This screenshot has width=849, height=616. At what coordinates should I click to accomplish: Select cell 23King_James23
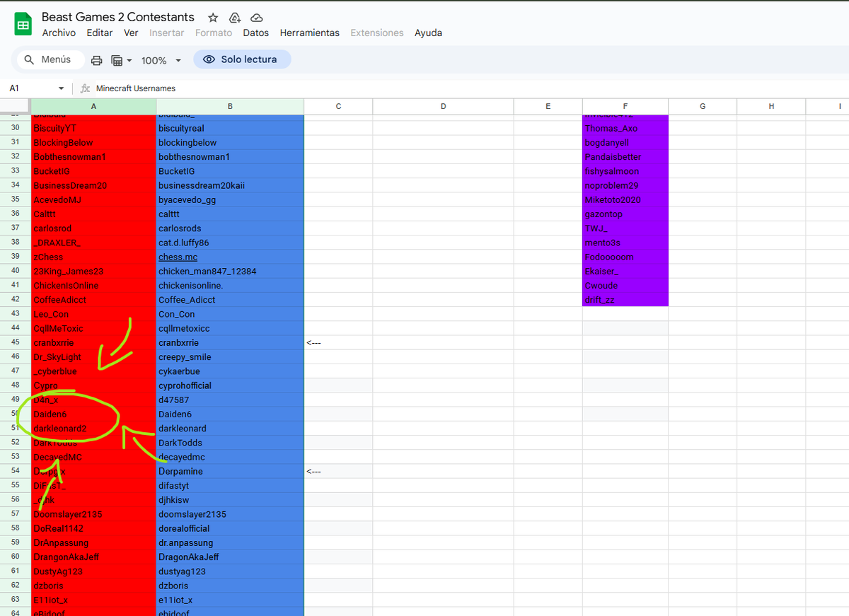(x=93, y=271)
